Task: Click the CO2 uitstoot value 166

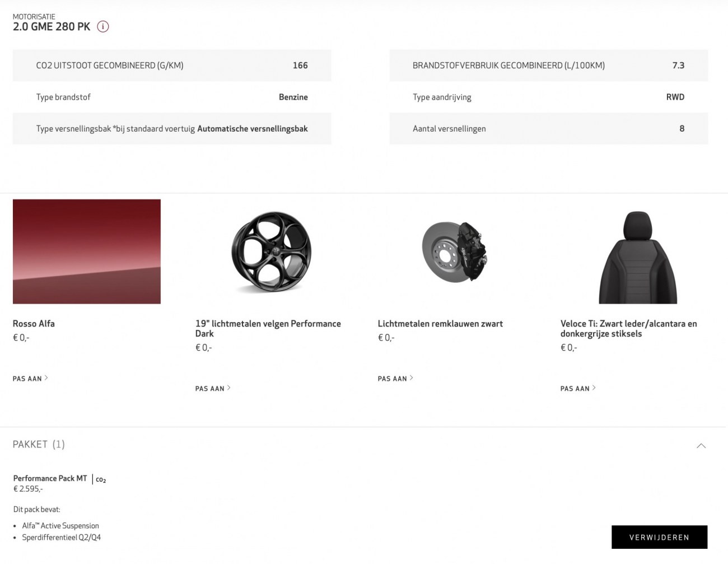Action: (300, 66)
